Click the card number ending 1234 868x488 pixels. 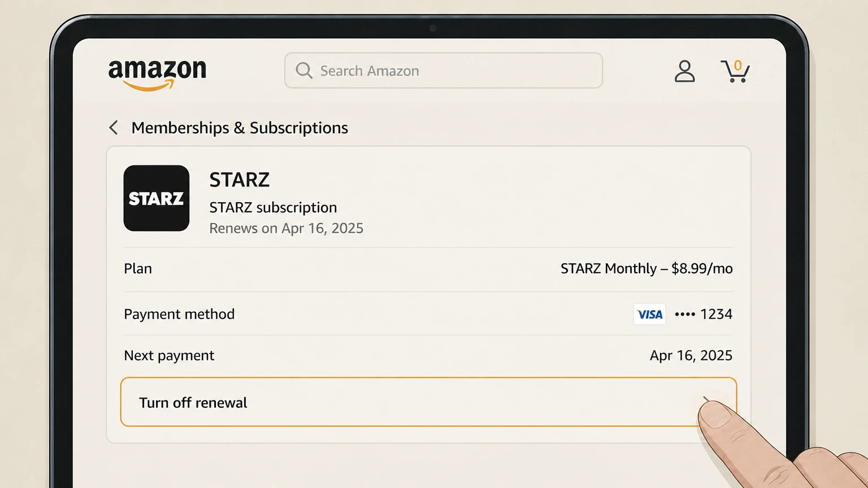(x=704, y=314)
